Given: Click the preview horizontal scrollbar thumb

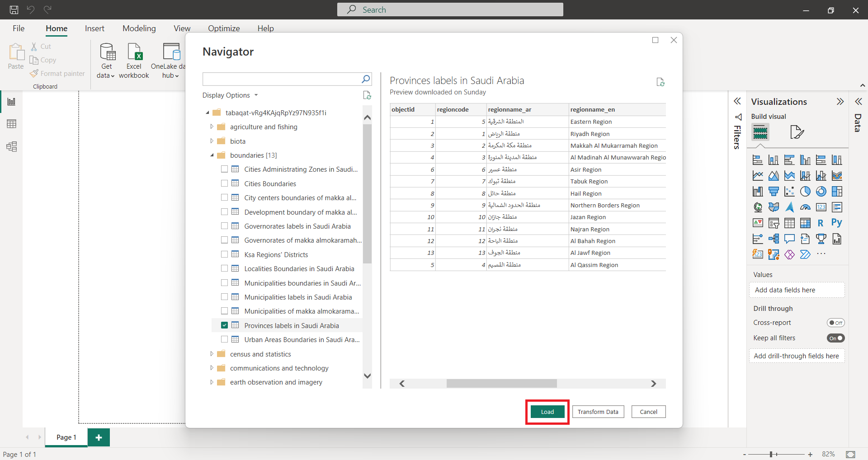Looking at the screenshot, I should [501, 383].
